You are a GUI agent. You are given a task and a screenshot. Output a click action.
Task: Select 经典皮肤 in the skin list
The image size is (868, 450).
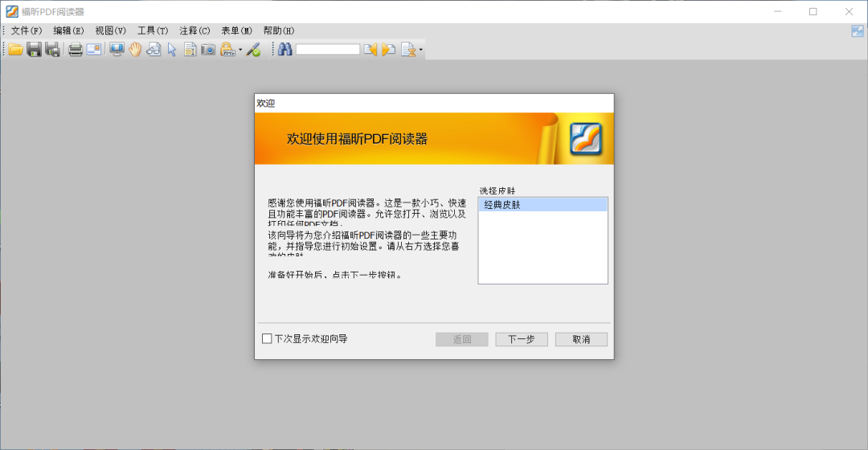pos(542,205)
